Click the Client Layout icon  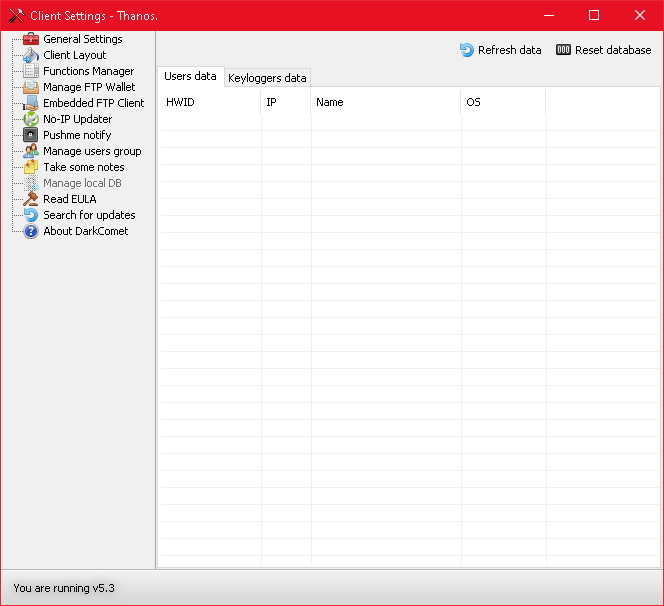31,55
